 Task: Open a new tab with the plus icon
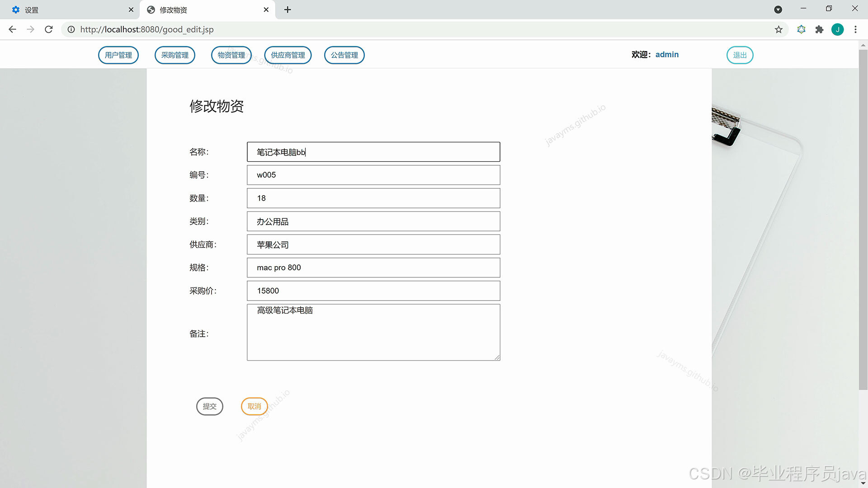pos(288,9)
